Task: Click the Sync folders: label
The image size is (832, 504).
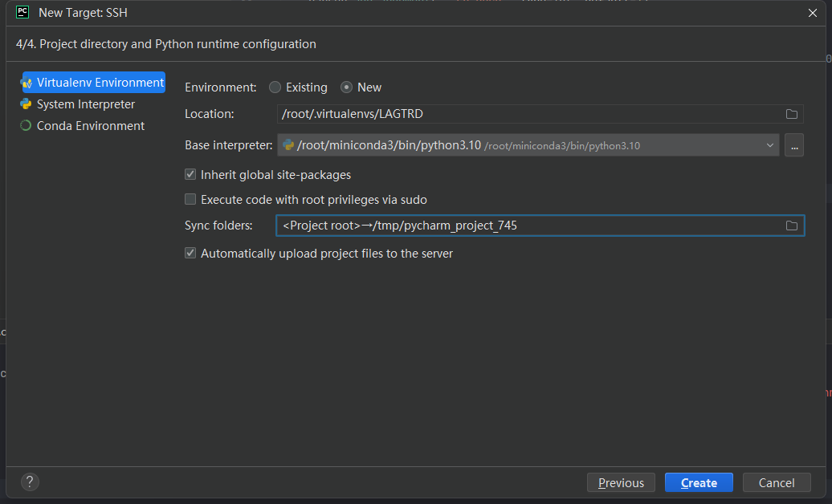Action: (x=218, y=226)
